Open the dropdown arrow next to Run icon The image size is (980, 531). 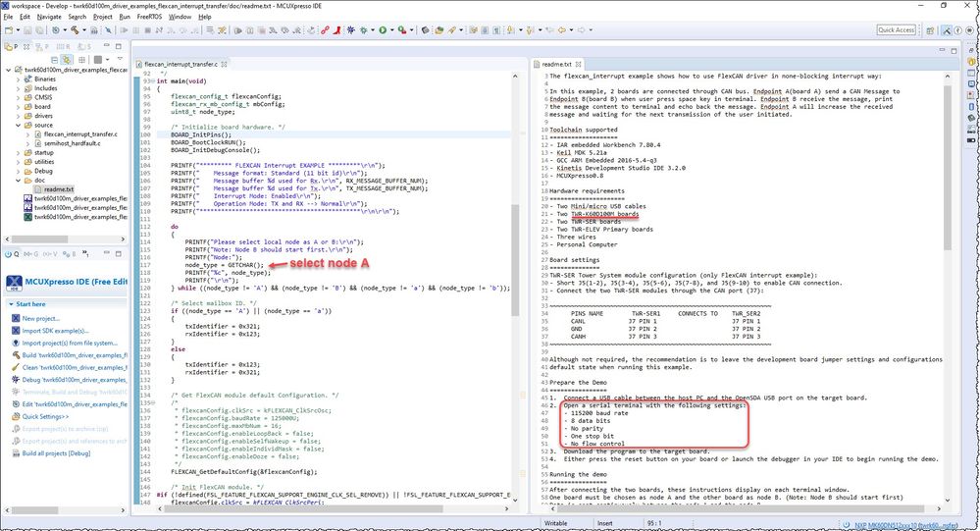(391, 30)
